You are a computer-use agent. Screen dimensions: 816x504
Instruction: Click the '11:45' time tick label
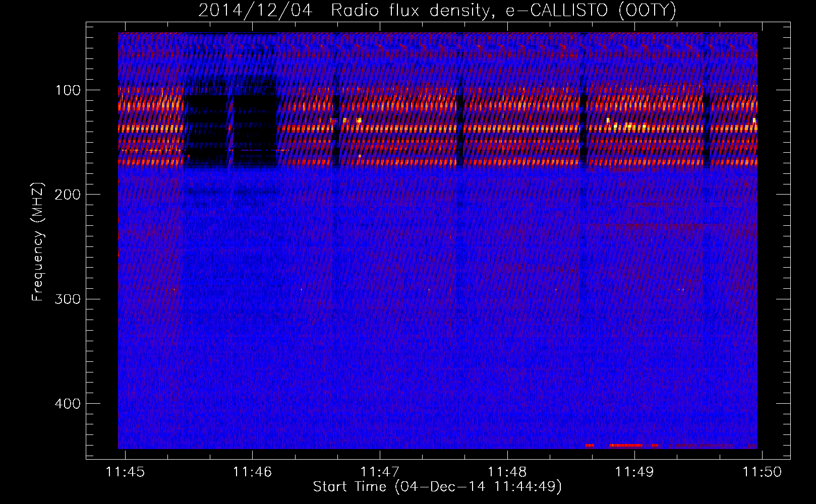point(125,472)
